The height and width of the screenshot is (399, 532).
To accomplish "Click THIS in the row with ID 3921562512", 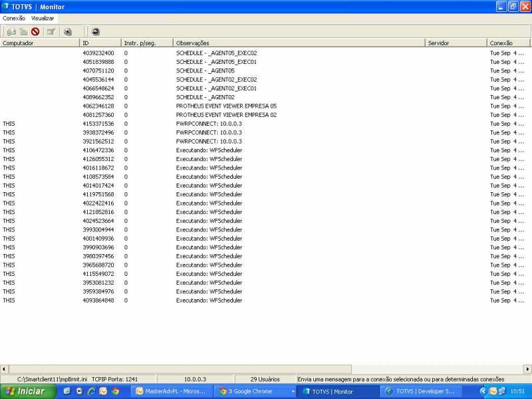I will pyautogui.click(x=9, y=142).
